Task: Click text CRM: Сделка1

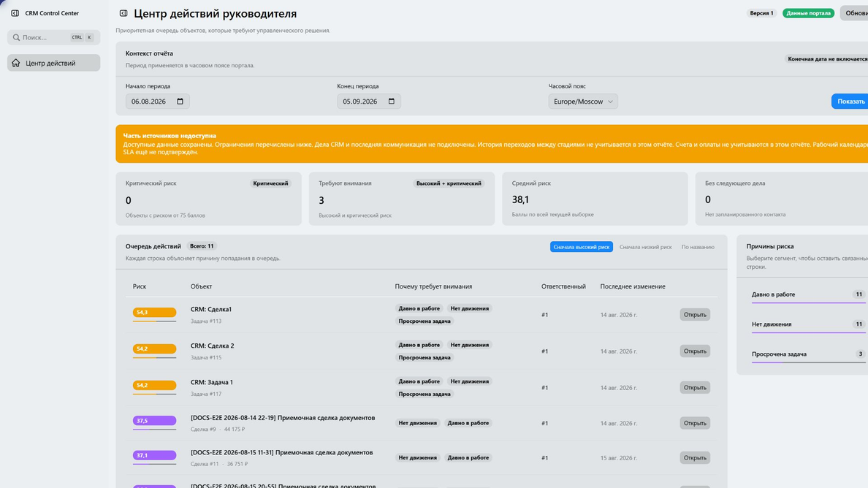Action: pyautogui.click(x=211, y=309)
